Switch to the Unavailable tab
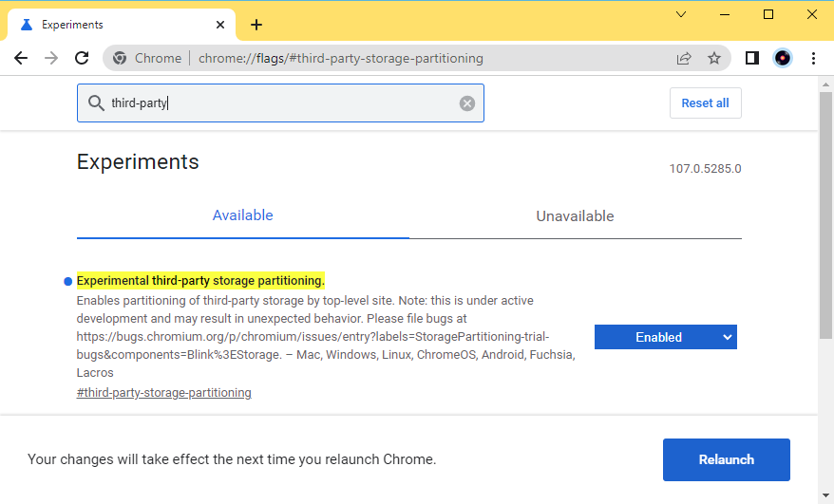834x504 pixels. click(x=575, y=215)
